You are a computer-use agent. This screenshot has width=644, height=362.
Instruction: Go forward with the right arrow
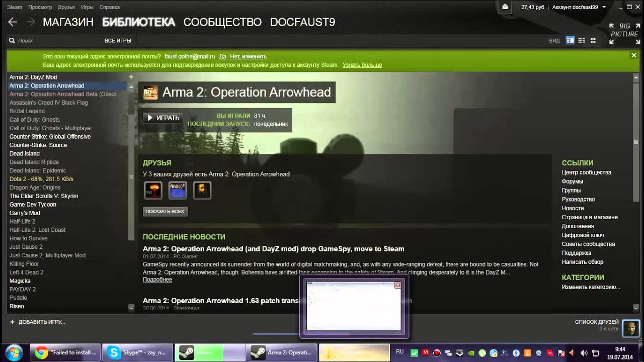30,22
